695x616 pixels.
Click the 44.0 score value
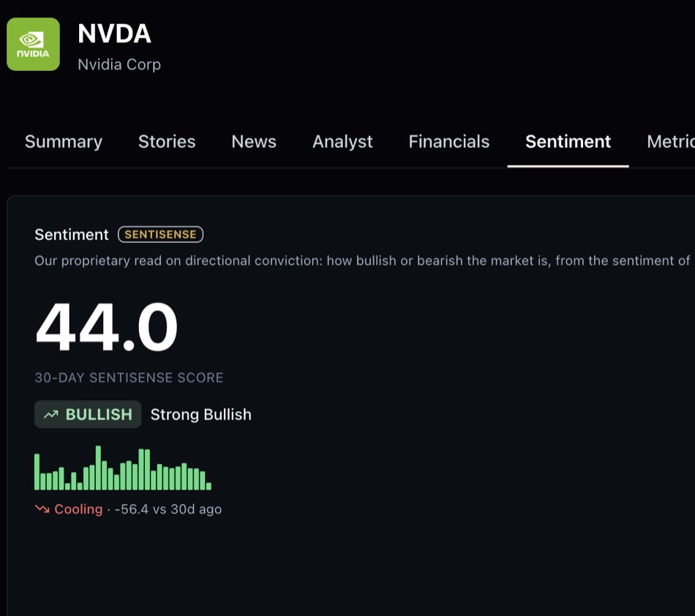click(x=106, y=327)
